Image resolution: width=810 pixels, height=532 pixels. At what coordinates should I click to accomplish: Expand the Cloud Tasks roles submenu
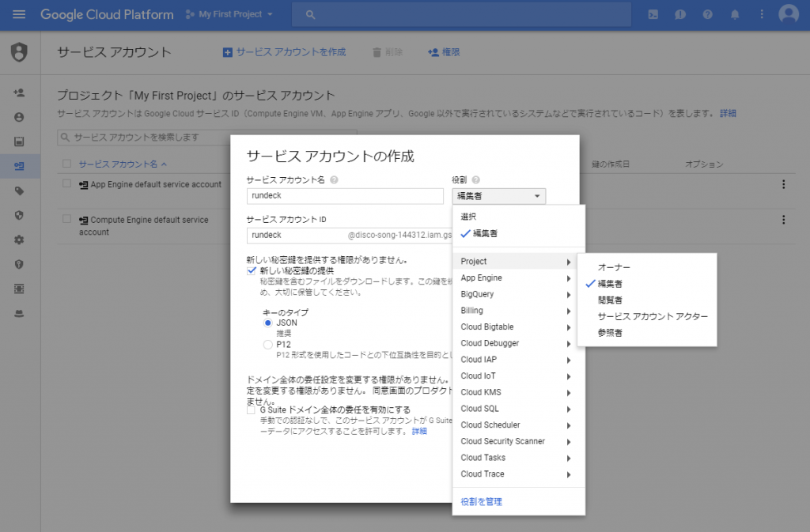[x=519, y=458]
